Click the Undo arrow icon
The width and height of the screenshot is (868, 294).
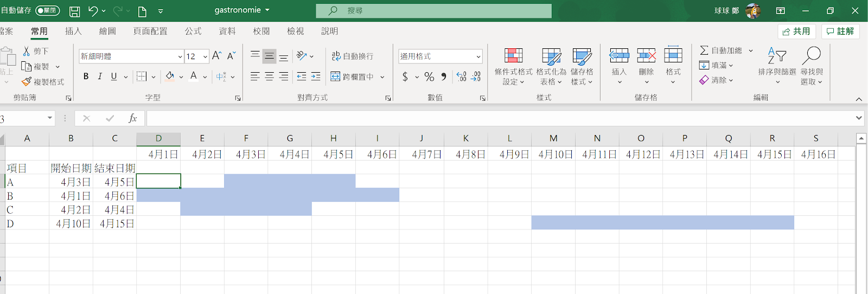point(93,11)
